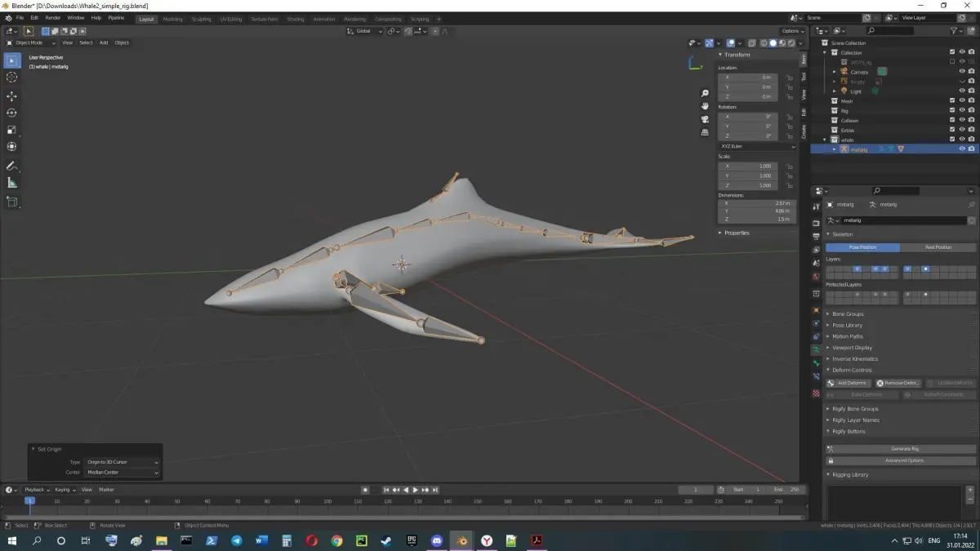Select the Annotate tool

[x=11, y=166]
